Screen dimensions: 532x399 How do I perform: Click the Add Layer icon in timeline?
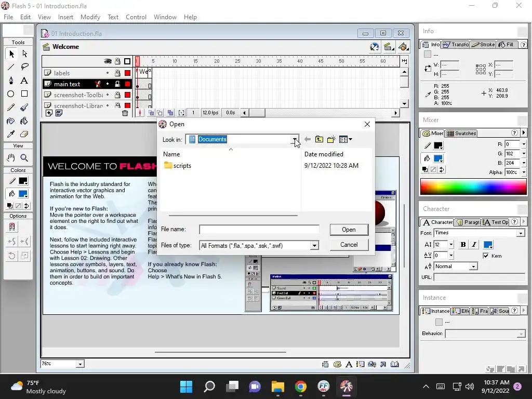coord(49,113)
